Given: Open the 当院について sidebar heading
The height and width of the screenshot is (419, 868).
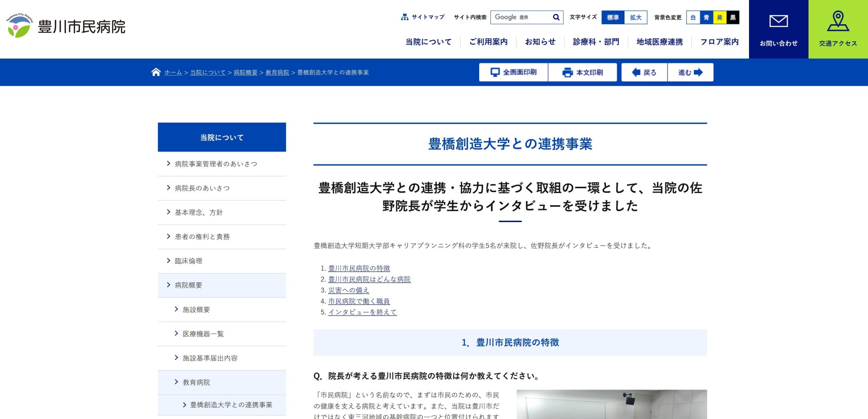Looking at the screenshot, I should tap(222, 137).
